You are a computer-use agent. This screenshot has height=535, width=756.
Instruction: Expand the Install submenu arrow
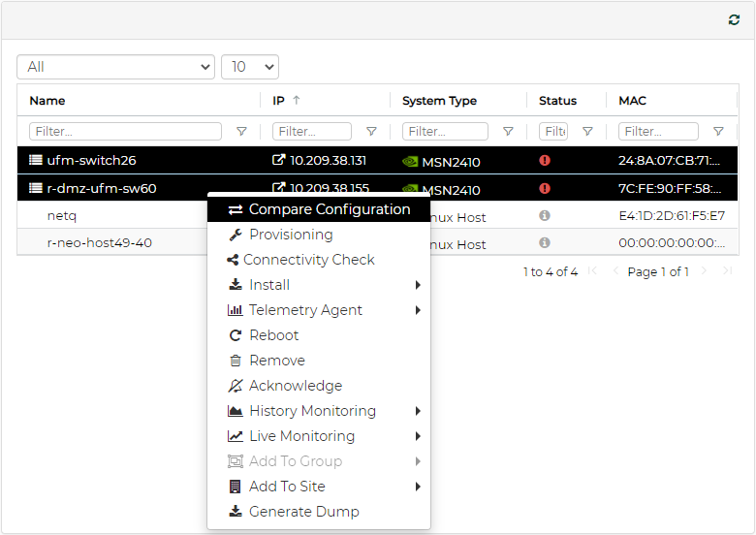[x=418, y=285]
